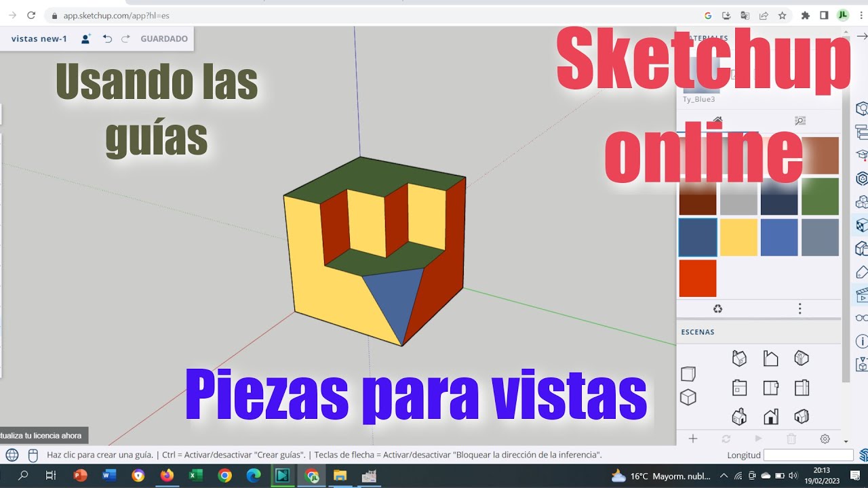Open the Materials panel cube icon
This screenshot has width=868, height=488.
(862, 225)
